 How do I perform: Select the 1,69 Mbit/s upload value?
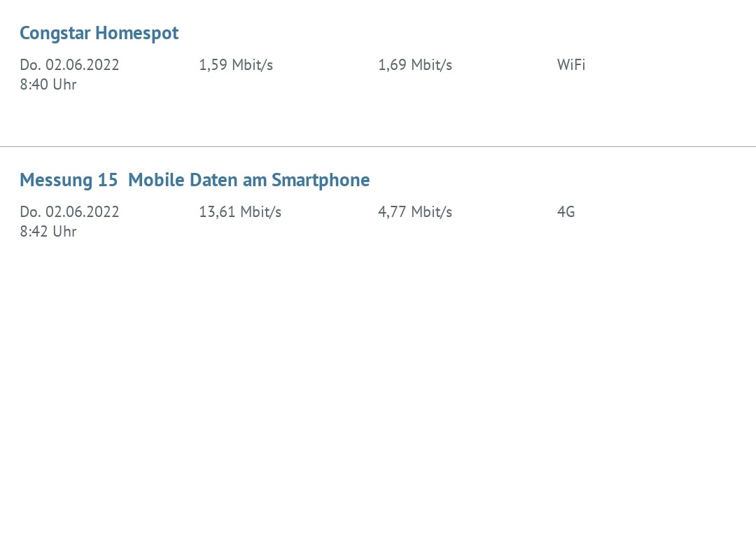pos(415,65)
